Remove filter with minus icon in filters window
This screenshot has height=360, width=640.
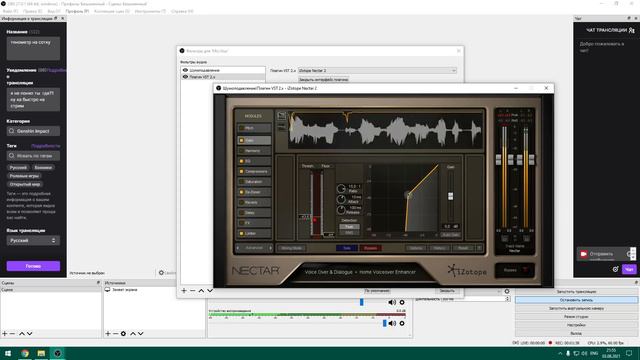click(x=192, y=291)
